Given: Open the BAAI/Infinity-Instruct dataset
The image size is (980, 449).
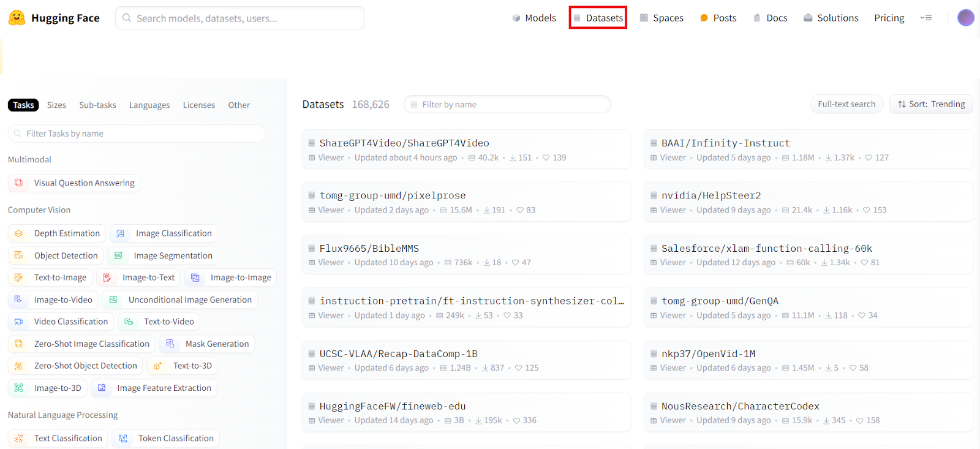Looking at the screenshot, I should pyautogui.click(x=808, y=149).
